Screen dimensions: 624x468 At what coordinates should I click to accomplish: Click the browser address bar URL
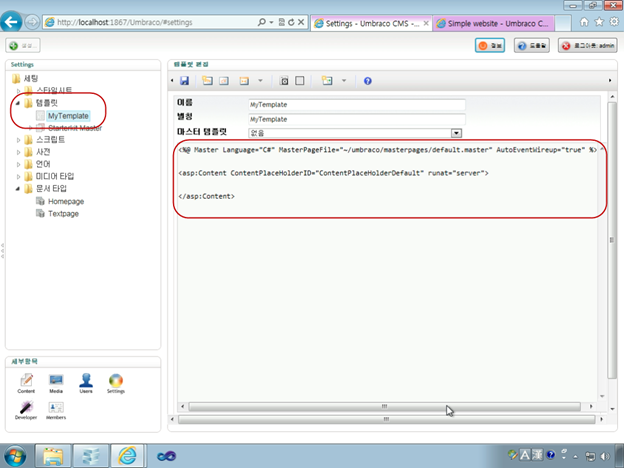pos(124,22)
